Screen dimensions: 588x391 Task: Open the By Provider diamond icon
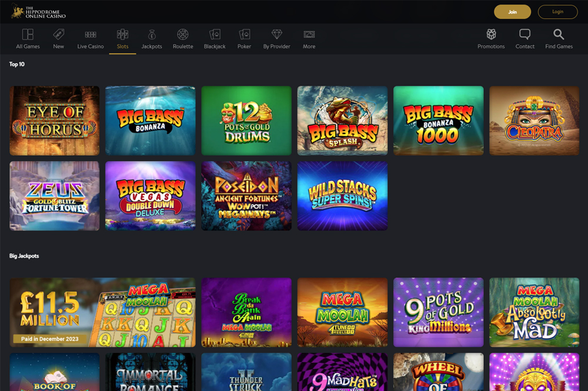pyautogui.click(x=277, y=35)
